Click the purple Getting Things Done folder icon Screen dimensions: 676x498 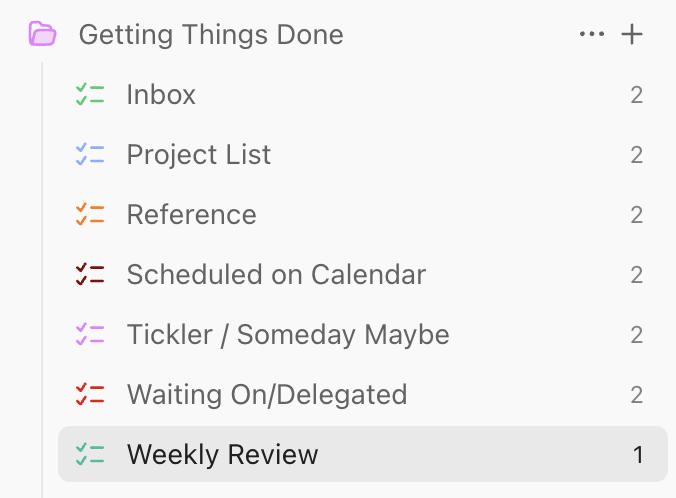pyautogui.click(x=43, y=35)
